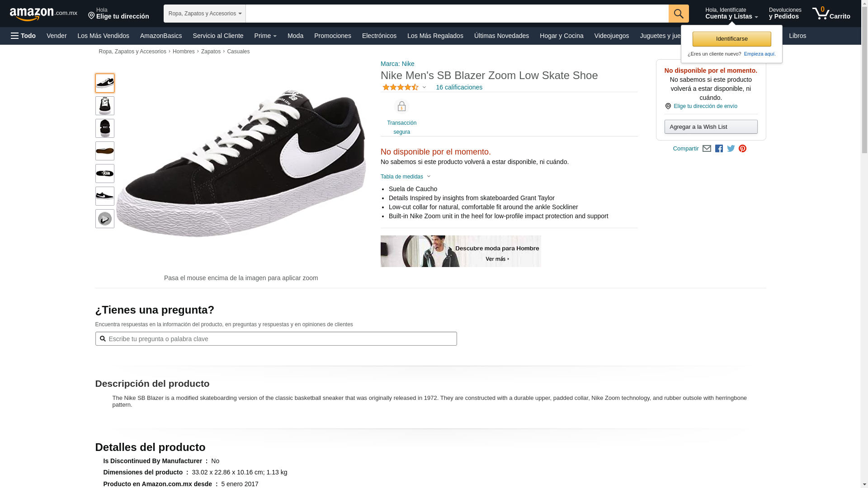This screenshot has width=868, height=488.
Task: Select the shoe sole thumbnail image
Action: [x=104, y=151]
